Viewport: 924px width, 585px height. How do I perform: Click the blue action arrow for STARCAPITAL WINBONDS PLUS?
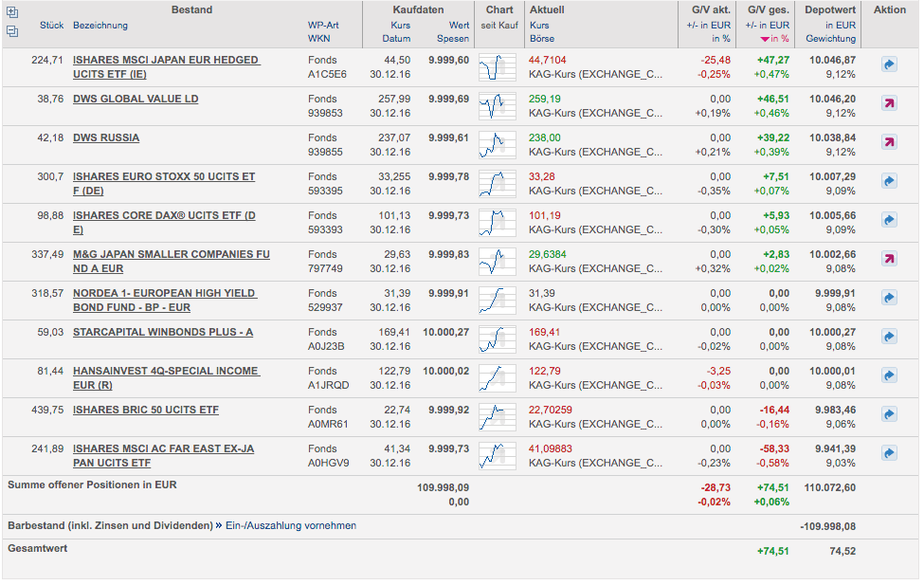coord(889,337)
